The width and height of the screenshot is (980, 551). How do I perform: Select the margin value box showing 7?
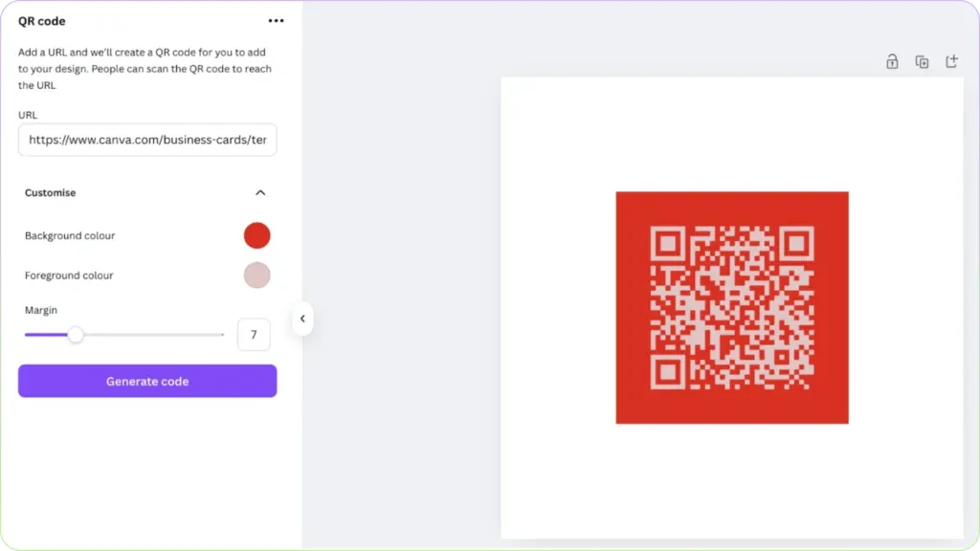[x=254, y=334]
